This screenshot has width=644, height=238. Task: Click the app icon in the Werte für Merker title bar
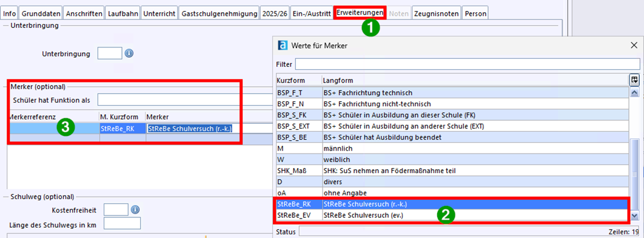(x=282, y=45)
